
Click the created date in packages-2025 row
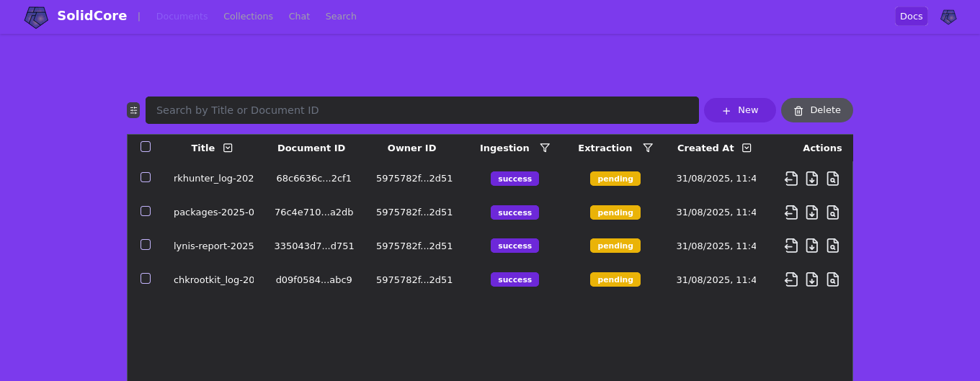(716, 212)
